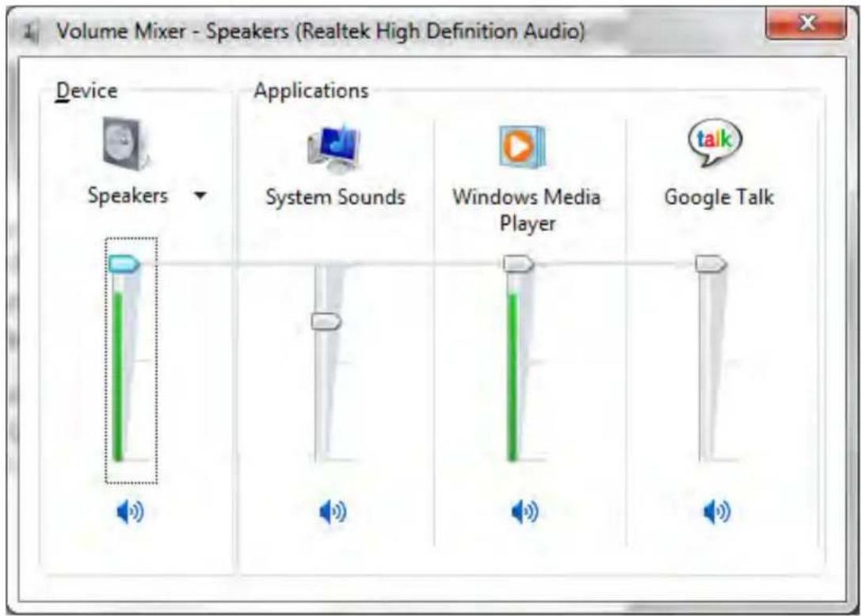
Task: Select the Google Talk slider handle
Action: click(711, 264)
